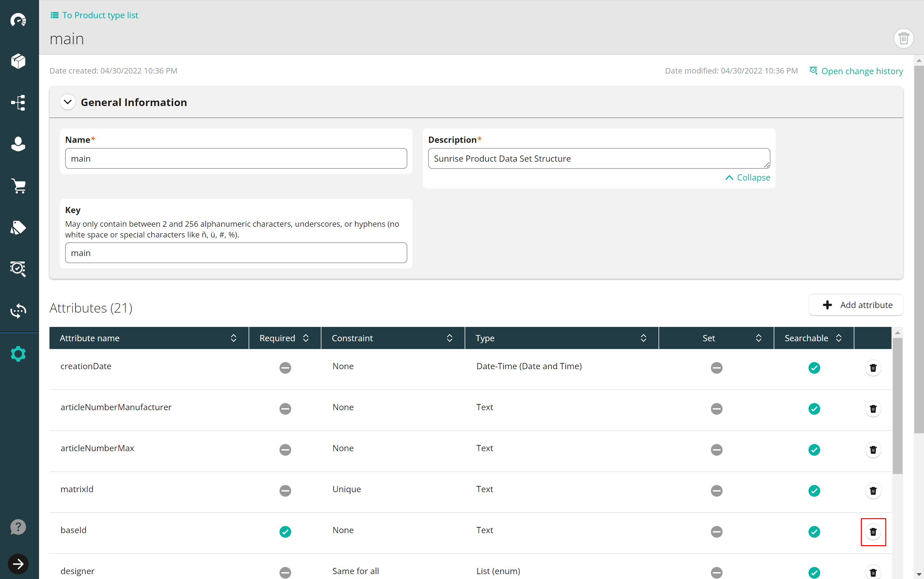The height and width of the screenshot is (579, 924).
Task: Open the Settings gear icon in the sidebar
Action: coord(18,354)
